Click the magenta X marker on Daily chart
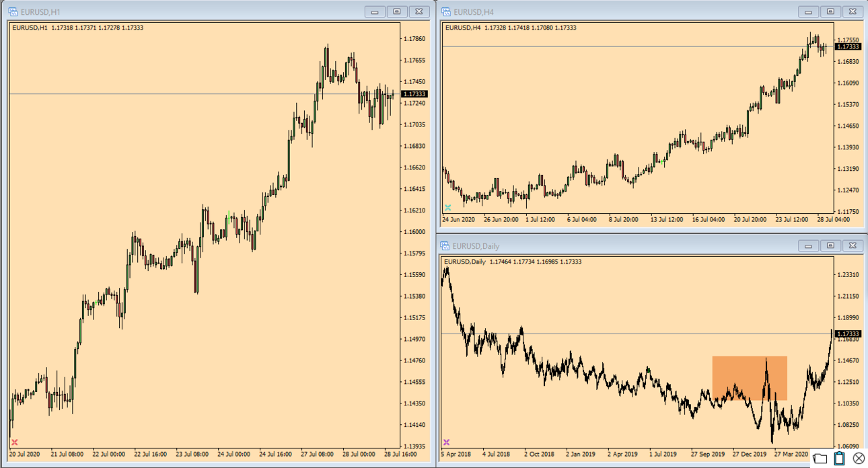 click(446, 442)
